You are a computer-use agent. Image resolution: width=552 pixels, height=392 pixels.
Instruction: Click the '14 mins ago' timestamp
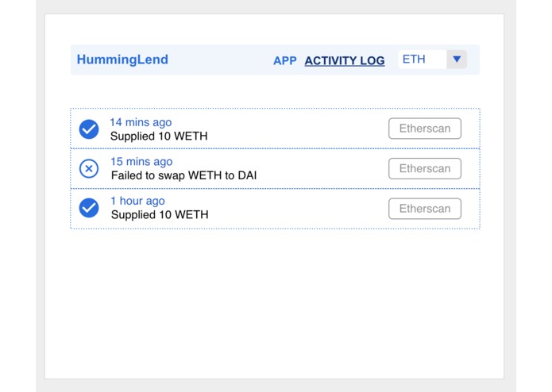(x=141, y=122)
